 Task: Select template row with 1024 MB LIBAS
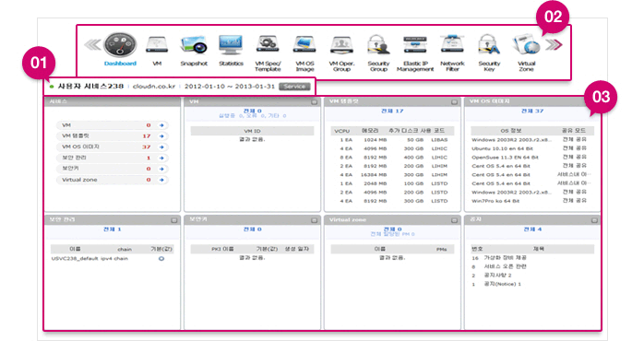(x=392, y=140)
